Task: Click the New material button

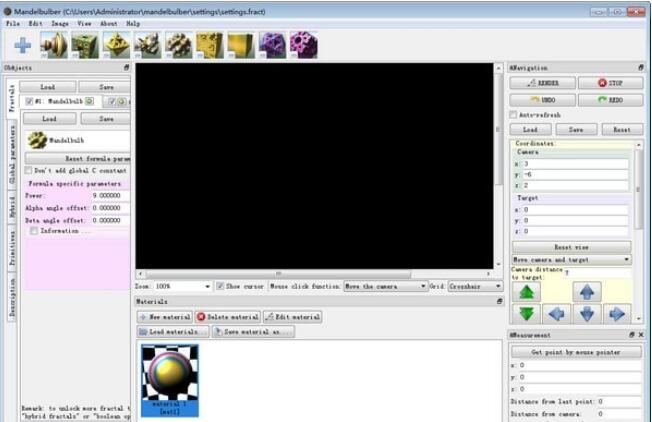Action: tap(165, 317)
